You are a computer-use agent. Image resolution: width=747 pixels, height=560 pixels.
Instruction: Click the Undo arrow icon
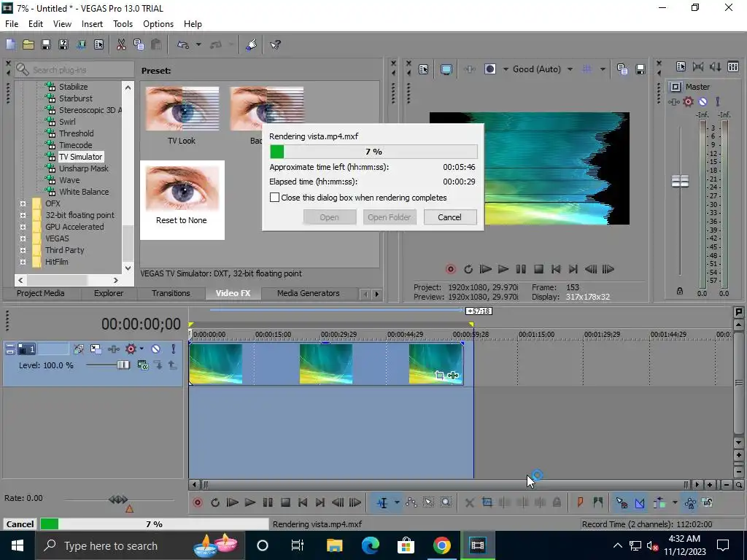(x=183, y=44)
